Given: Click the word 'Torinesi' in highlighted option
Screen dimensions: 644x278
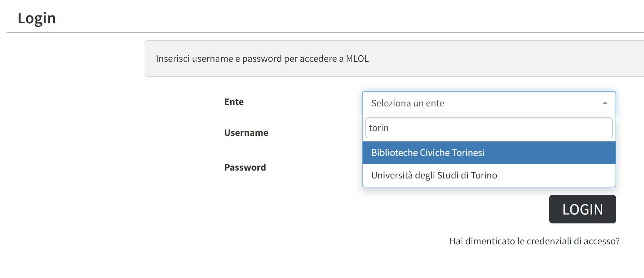Looking at the screenshot, I should (468, 153).
